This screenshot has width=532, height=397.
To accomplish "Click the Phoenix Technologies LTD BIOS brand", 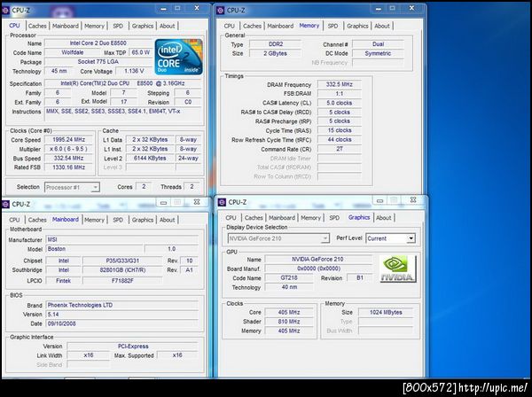I will point(122,305).
